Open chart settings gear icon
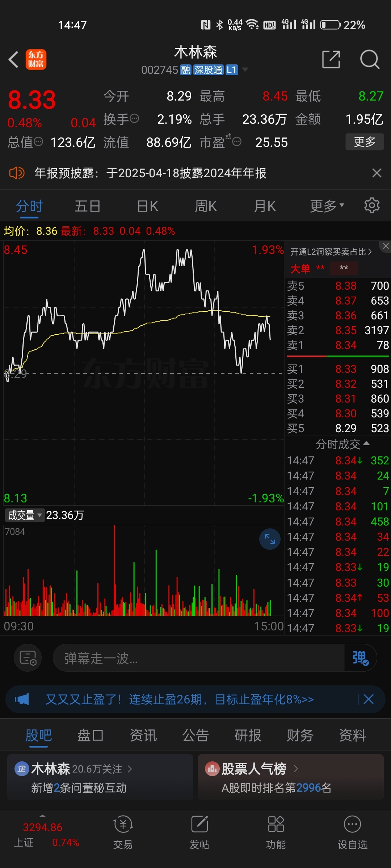 point(372,205)
